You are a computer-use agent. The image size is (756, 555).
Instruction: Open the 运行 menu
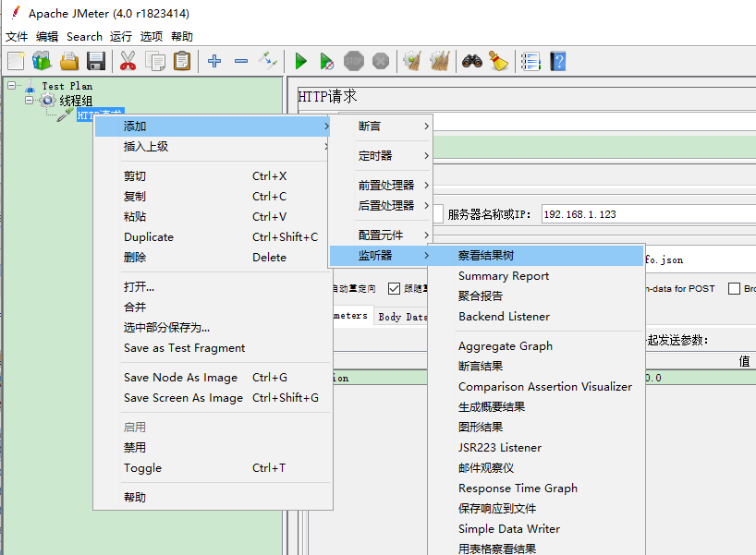(x=120, y=37)
